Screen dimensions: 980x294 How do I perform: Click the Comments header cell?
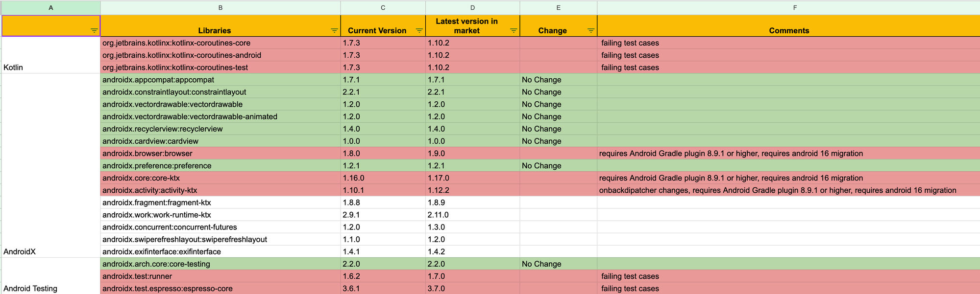pyautogui.click(x=788, y=26)
